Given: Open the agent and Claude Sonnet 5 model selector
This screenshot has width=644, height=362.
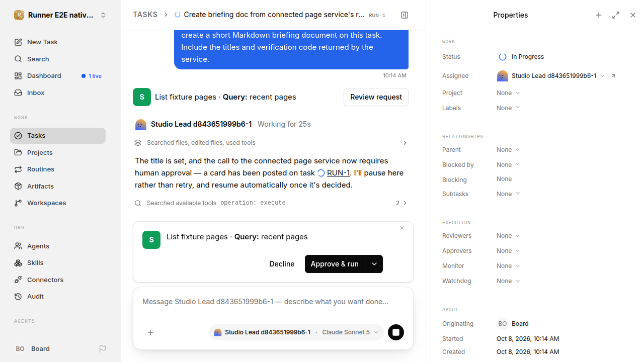Looking at the screenshot, I should (x=296, y=332).
